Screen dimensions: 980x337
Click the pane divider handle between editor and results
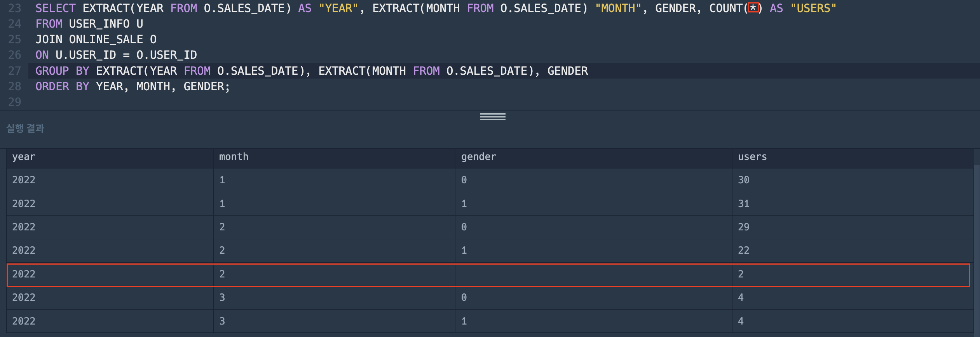[x=493, y=117]
